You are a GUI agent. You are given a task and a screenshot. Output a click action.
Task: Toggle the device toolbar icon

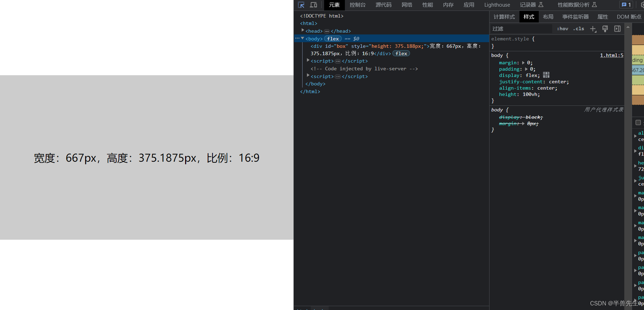coord(314,5)
